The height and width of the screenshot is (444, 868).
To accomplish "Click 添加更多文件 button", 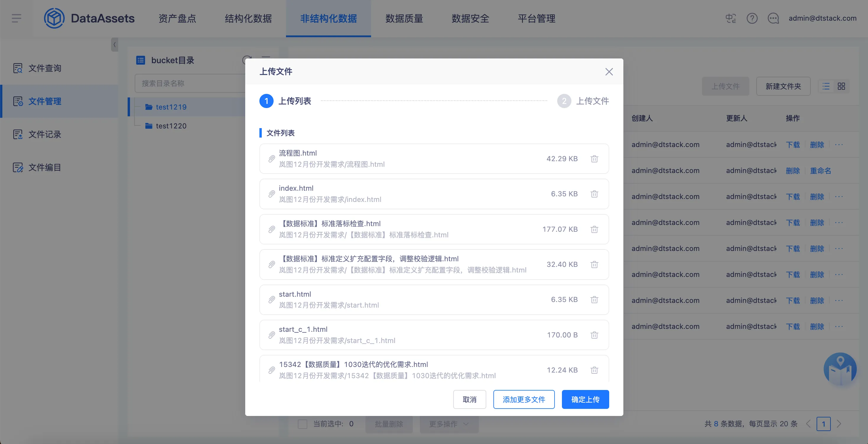I will (x=524, y=399).
